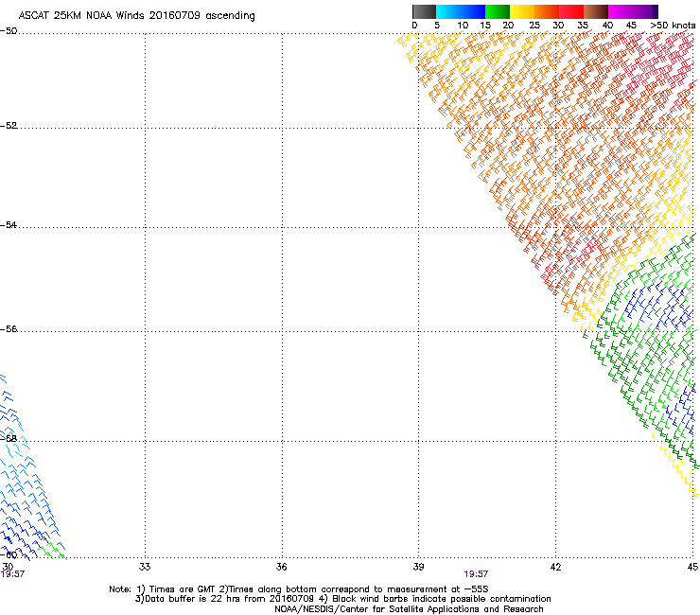The width and height of the screenshot is (700, 615).
Task: Click the '>50 knots' scale label
Action: click(x=673, y=26)
